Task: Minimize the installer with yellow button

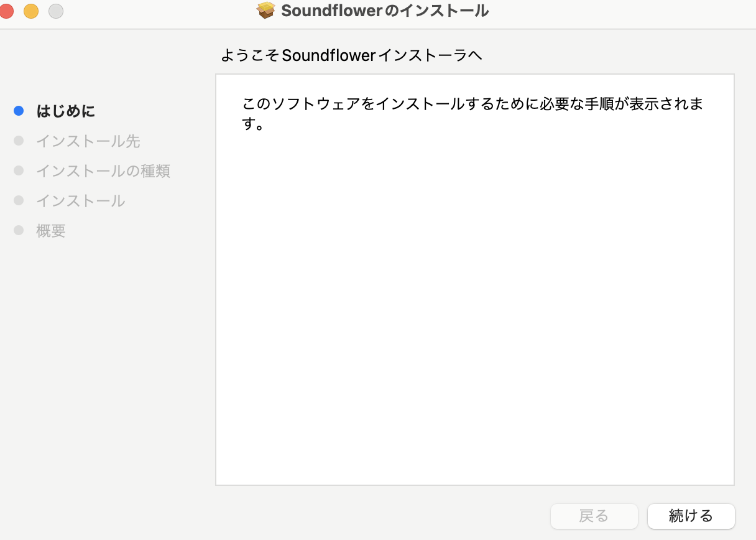Action: [31, 11]
